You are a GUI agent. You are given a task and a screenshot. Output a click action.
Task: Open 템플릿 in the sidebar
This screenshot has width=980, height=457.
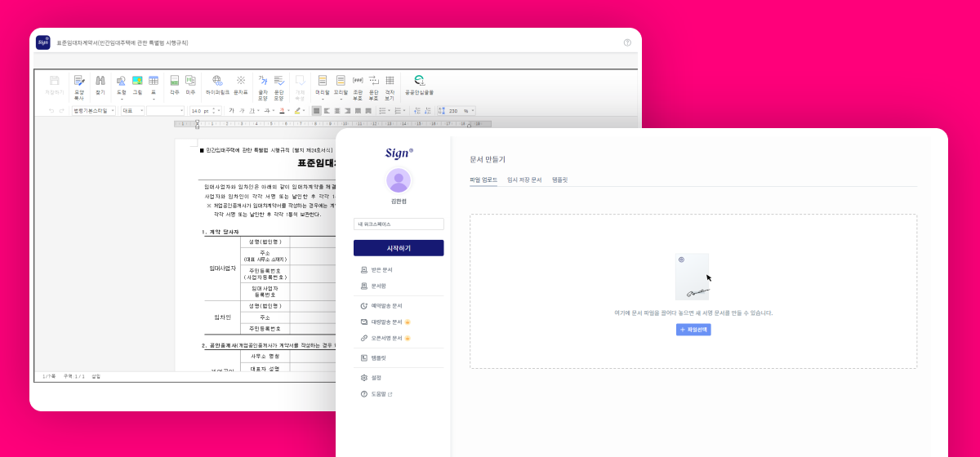[x=372, y=357]
